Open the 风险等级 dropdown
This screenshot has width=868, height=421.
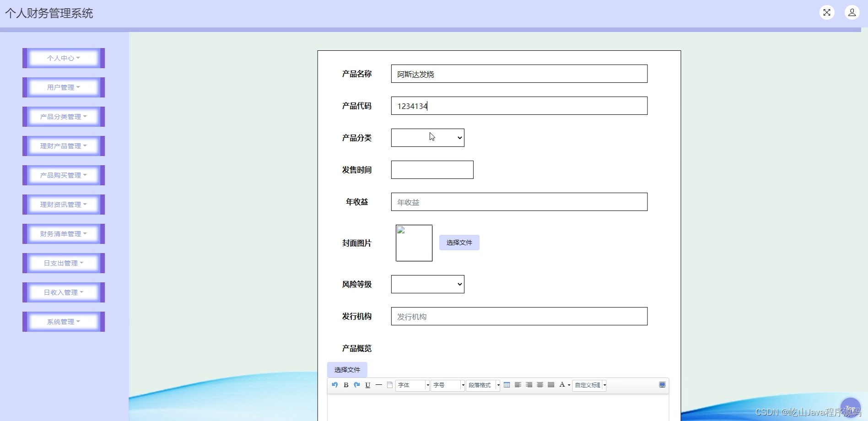point(427,284)
